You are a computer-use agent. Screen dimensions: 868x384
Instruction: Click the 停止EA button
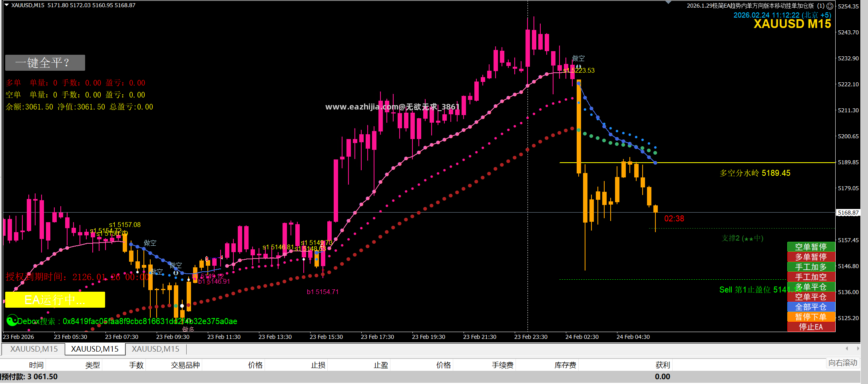811,327
